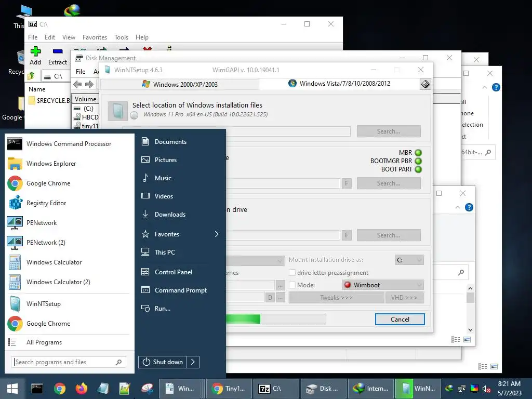The image size is (532, 399).
Task: Click the Shut down button
Action: [163, 362]
